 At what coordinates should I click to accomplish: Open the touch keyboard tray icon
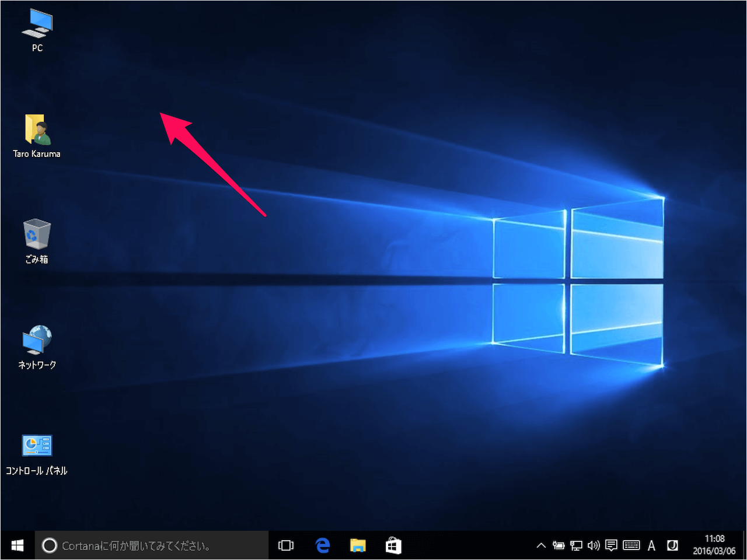coord(631,545)
